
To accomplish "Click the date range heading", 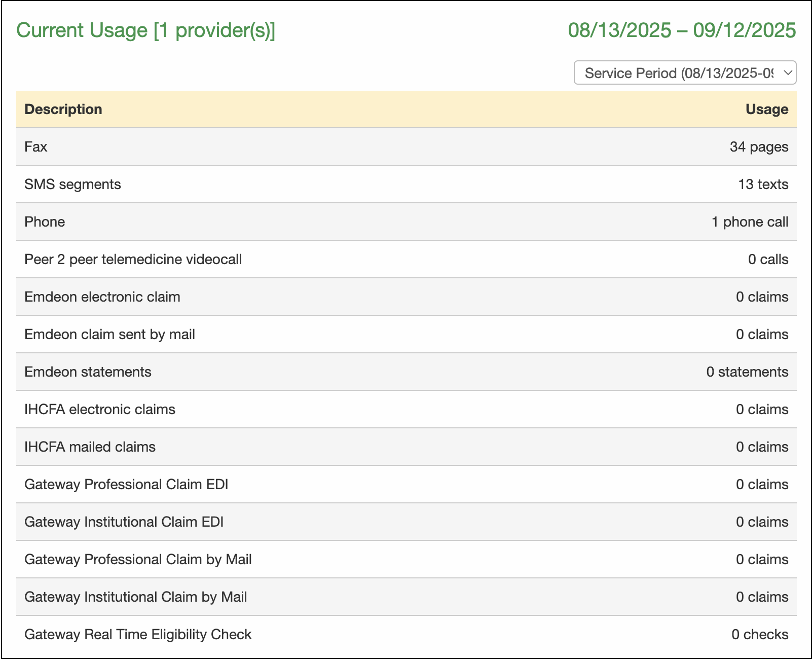I will [x=681, y=30].
